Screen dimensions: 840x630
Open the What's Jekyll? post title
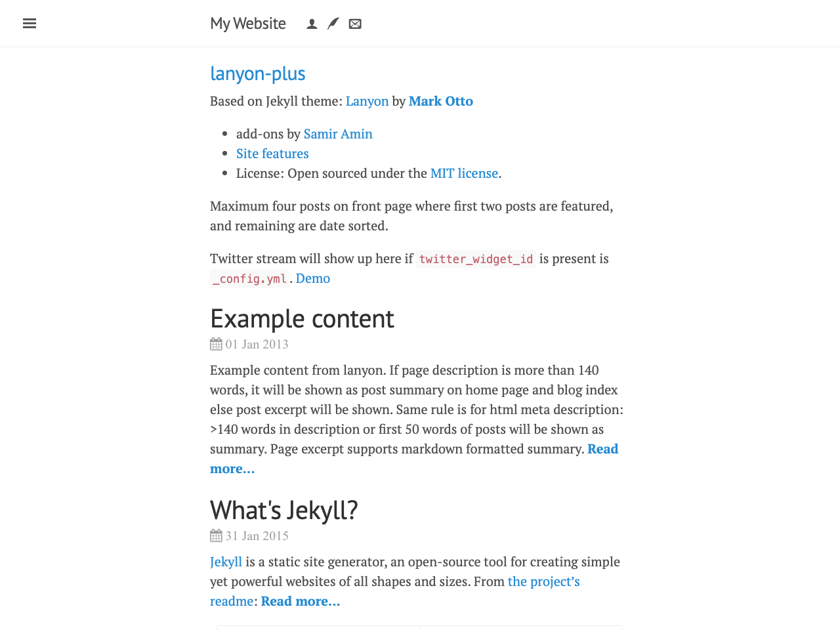click(283, 511)
